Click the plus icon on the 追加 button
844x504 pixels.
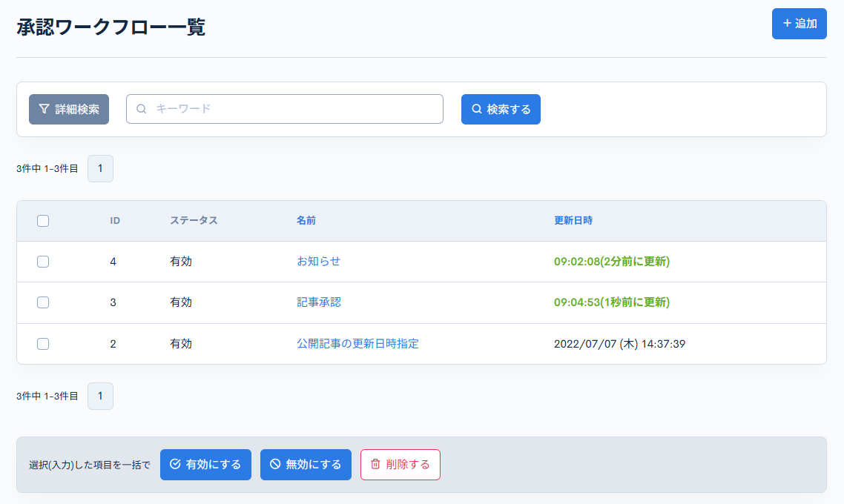click(786, 24)
